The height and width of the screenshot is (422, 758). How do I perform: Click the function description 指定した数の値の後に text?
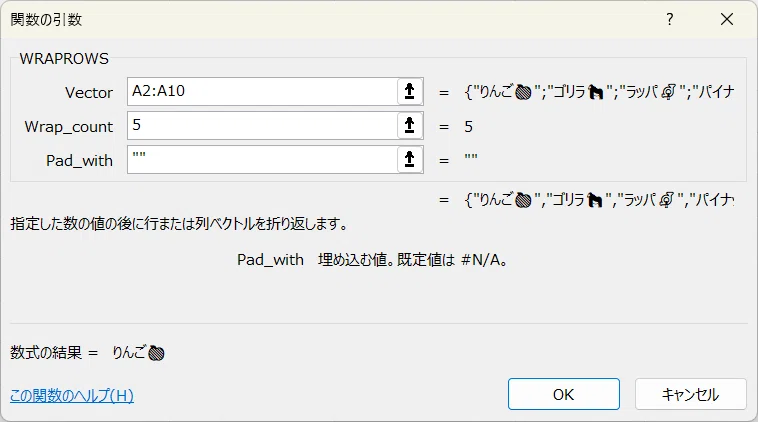tap(179, 224)
